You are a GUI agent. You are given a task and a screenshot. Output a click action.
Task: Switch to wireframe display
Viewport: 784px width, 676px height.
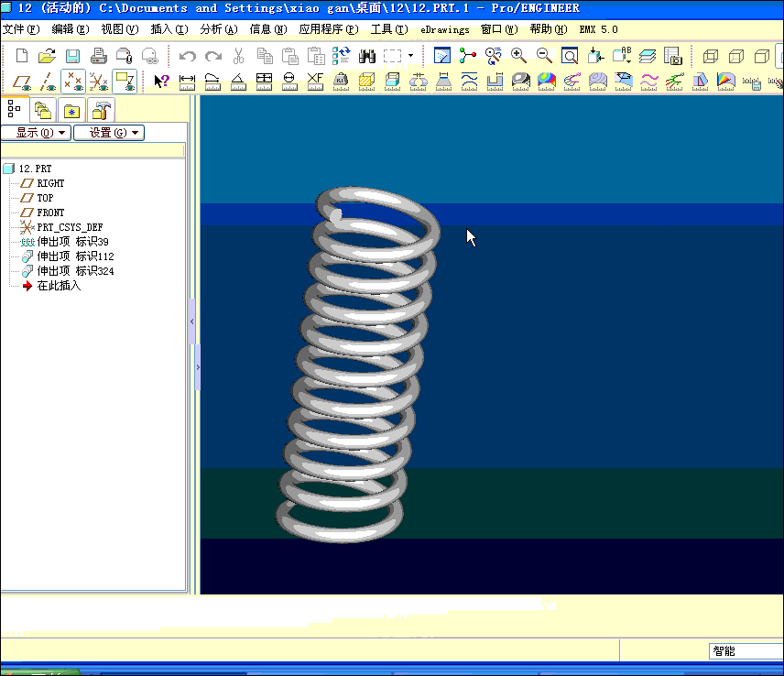pos(711,56)
